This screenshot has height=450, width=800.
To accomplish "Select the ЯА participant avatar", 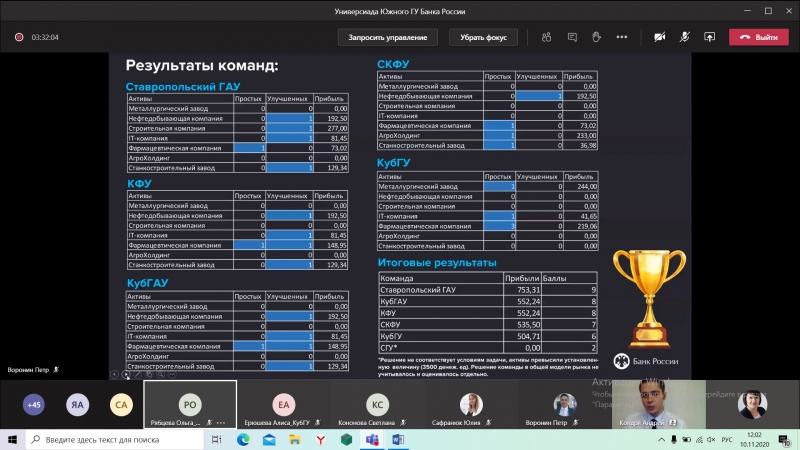I will tap(78, 405).
